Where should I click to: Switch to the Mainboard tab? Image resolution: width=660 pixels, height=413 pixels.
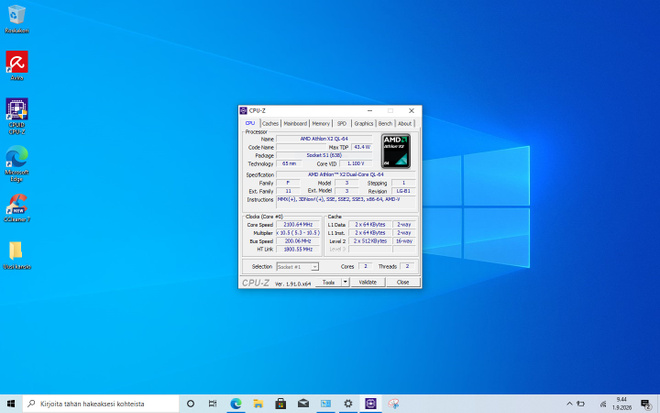(x=295, y=123)
